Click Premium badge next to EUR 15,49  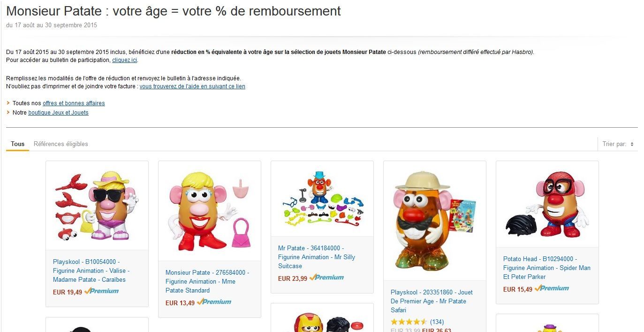[x=552, y=288]
